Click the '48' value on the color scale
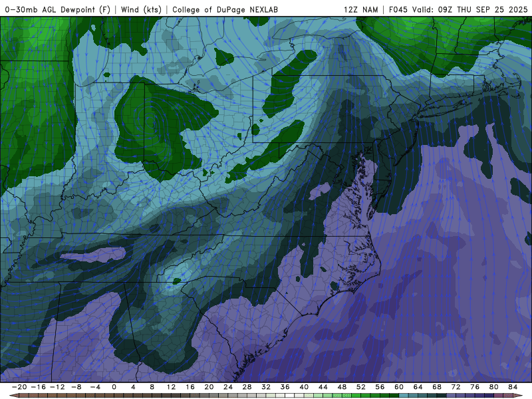Image resolution: width=532 pixels, height=399 pixels. [342, 387]
